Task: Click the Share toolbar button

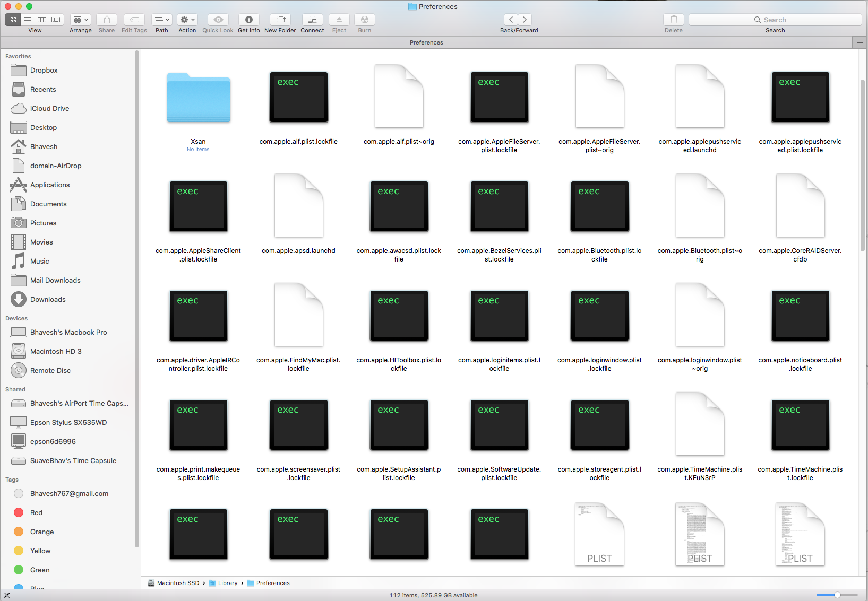Action: (107, 20)
